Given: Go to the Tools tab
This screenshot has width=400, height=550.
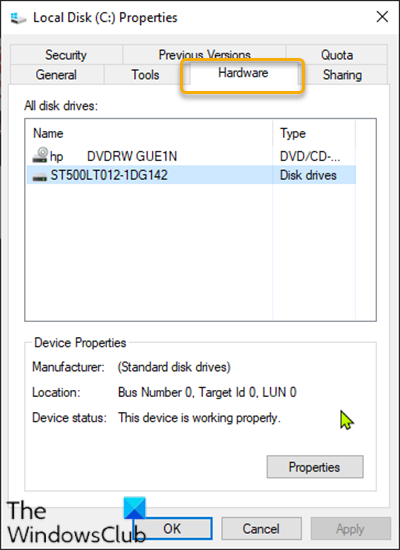Looking at the screenshot, I should click(145, 75).
